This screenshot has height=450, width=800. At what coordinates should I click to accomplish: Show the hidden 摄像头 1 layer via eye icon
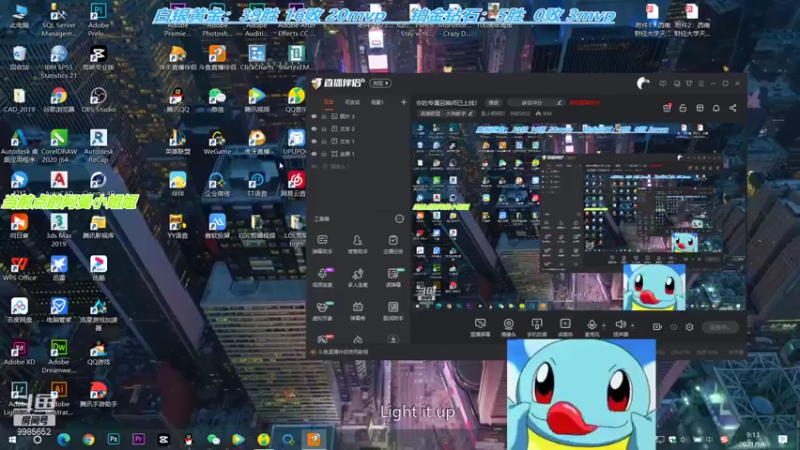point(314,166)
